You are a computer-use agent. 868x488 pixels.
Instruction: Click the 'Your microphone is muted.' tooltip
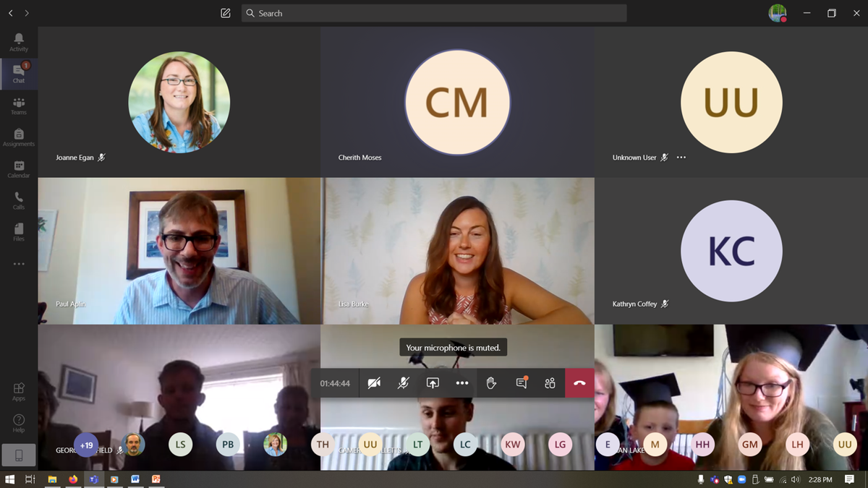453,348
